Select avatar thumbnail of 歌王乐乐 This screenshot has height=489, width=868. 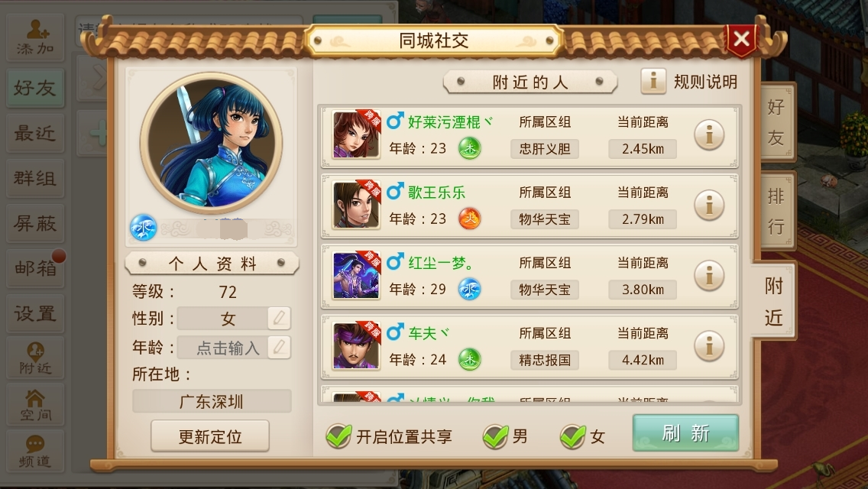pos(356,206)
